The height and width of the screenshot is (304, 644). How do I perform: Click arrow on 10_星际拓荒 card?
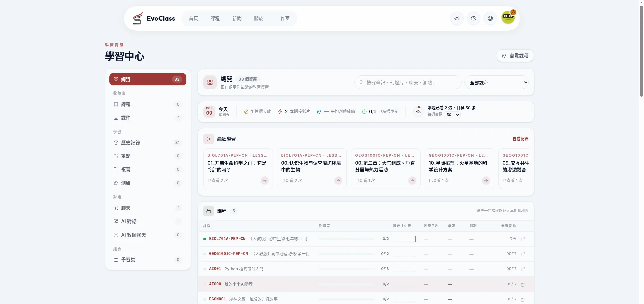(486, 181)
